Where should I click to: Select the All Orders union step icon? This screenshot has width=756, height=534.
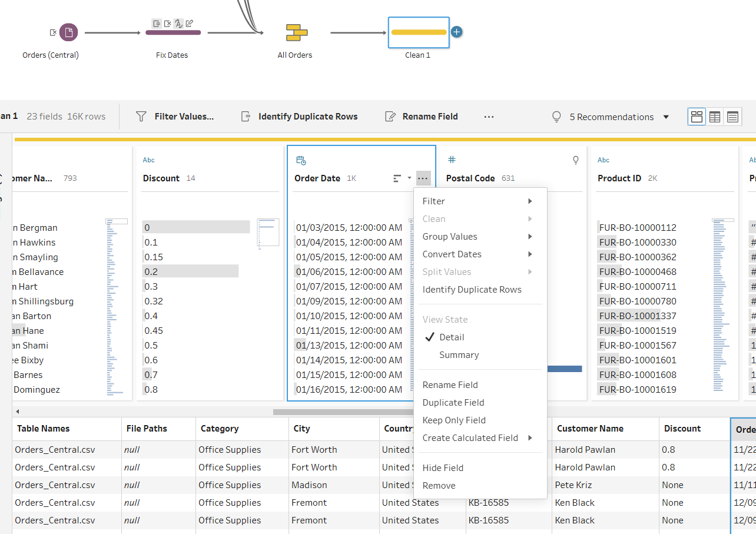pyautogui.click(x=294, y=33)
